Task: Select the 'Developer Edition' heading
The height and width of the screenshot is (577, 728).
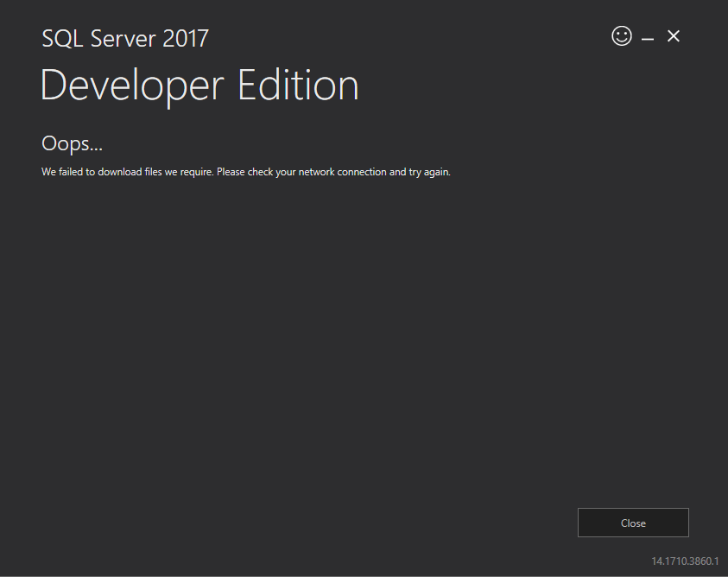Action: (x=199, y=85)
